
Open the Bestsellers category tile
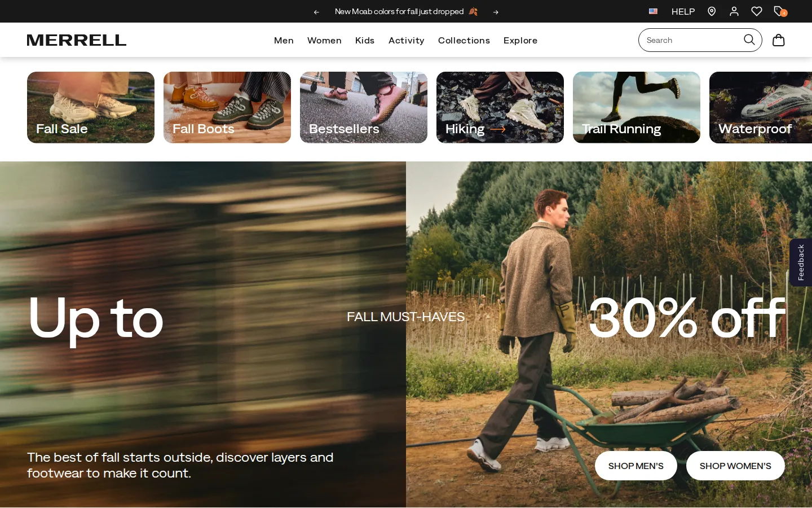tap(364, 107)
